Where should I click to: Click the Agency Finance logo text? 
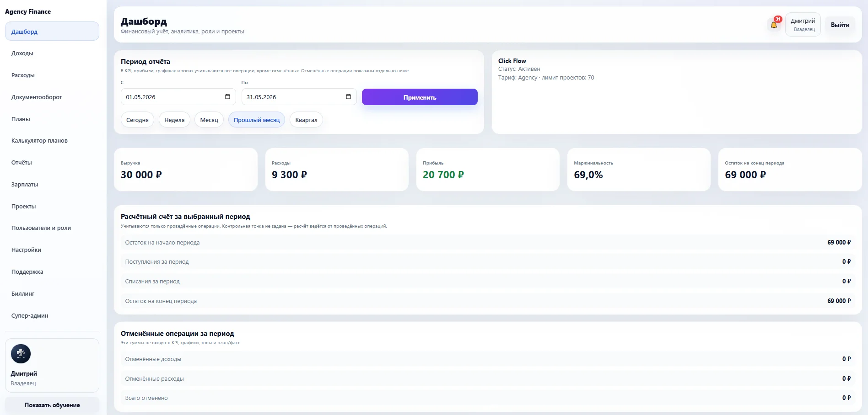tap(28, 11)
